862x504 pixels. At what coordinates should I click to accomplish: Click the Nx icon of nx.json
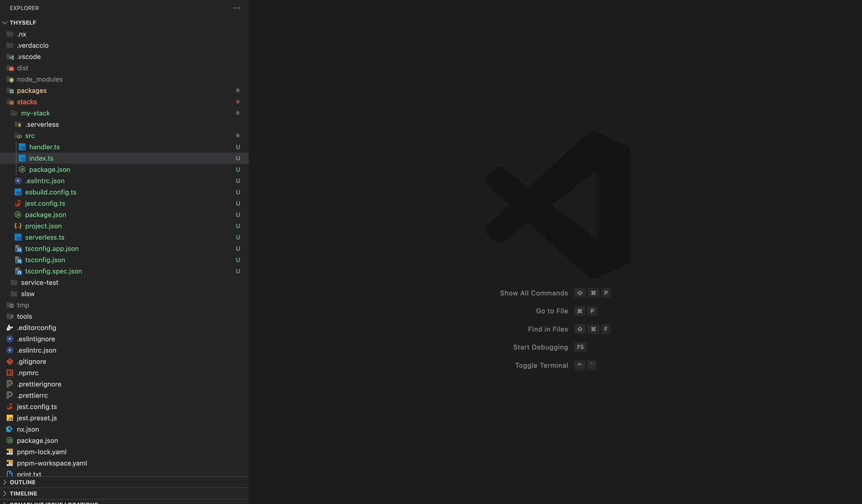[10, 430]
